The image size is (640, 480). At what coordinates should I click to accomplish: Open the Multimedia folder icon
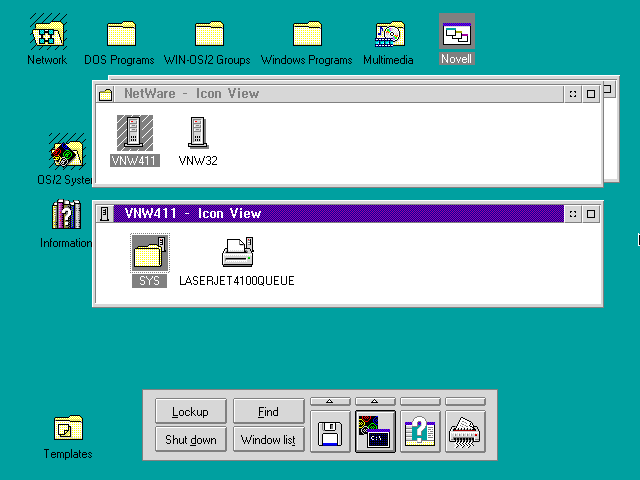[x=389, y=33]
